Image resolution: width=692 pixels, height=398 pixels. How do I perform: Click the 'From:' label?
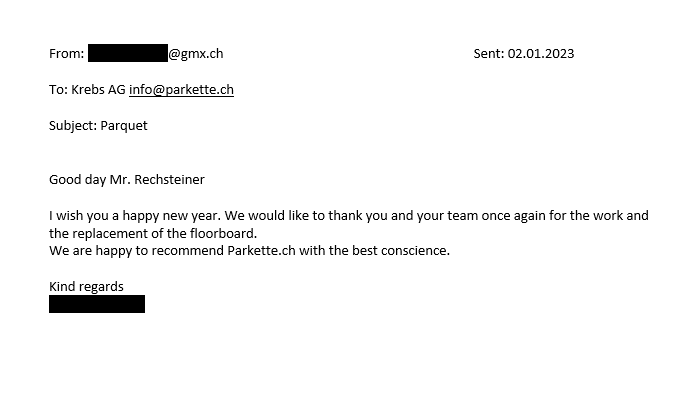66,53
